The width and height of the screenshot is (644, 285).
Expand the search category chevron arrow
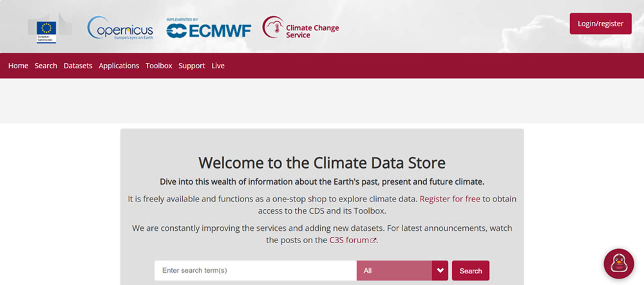click(x=440, y=271)
